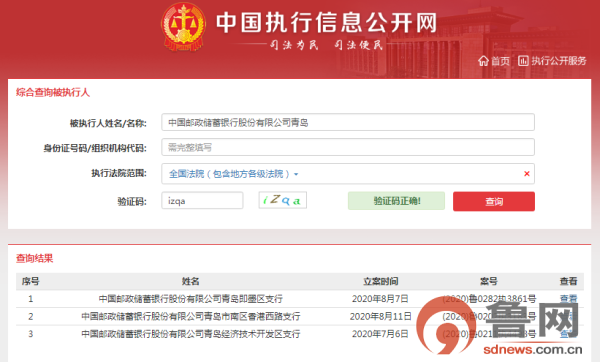Click date 2020年8月7日 cell
The height and width of the screenshot is (362, 600).
[x=380, y=298]
